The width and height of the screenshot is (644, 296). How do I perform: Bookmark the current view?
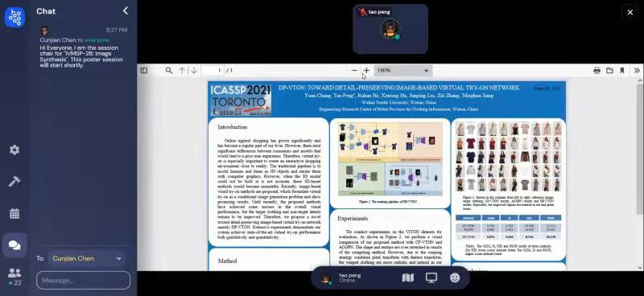[x=622, y=71]
